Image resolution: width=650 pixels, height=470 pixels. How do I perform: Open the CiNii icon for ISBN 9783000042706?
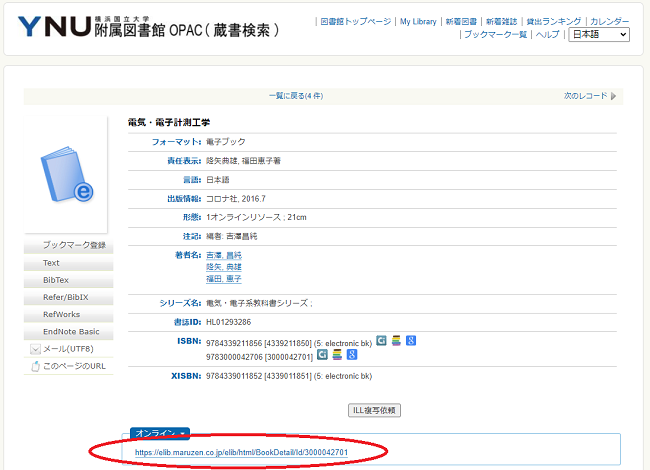[322, 354]
